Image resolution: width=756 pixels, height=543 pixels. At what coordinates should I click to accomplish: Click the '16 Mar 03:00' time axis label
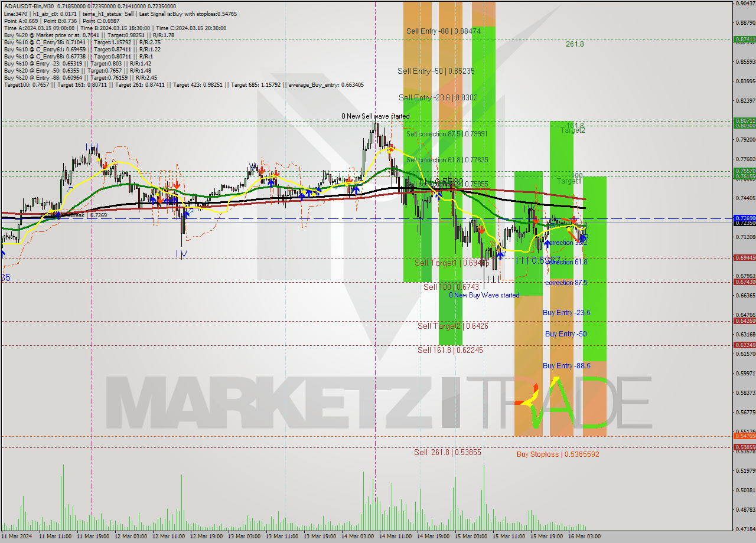[x=584, y=537]
